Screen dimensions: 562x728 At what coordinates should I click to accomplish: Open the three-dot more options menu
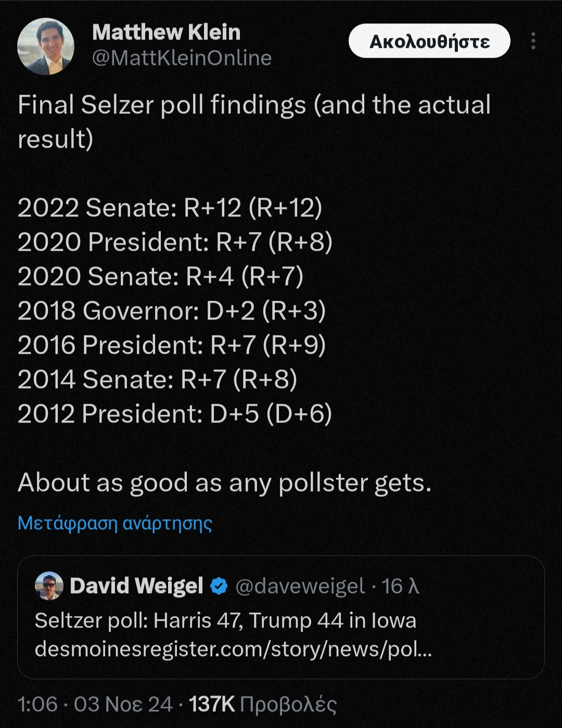point(533,41)
